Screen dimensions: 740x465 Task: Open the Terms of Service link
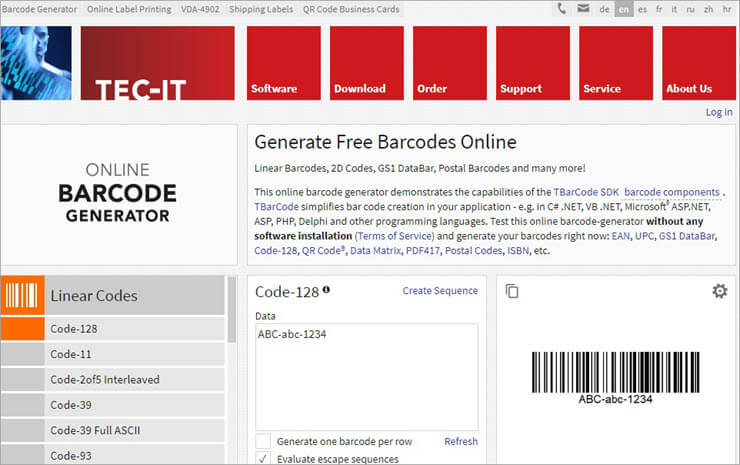395,236
